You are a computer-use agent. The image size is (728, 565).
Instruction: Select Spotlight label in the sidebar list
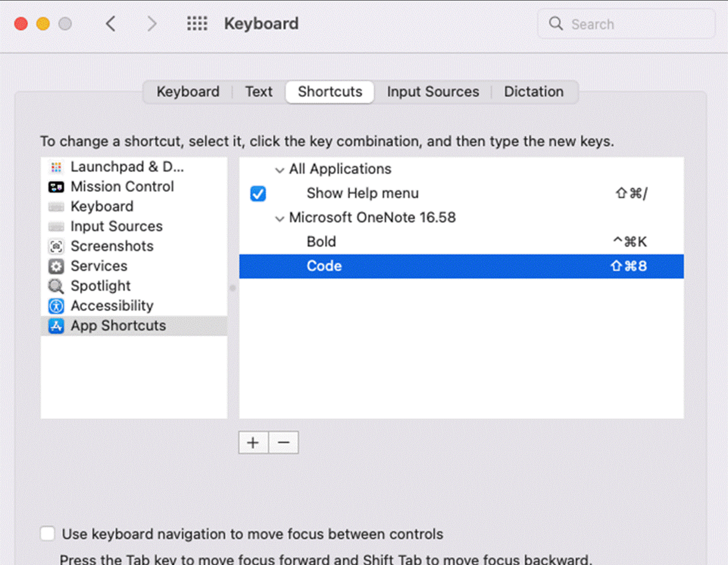coord(100,286)
